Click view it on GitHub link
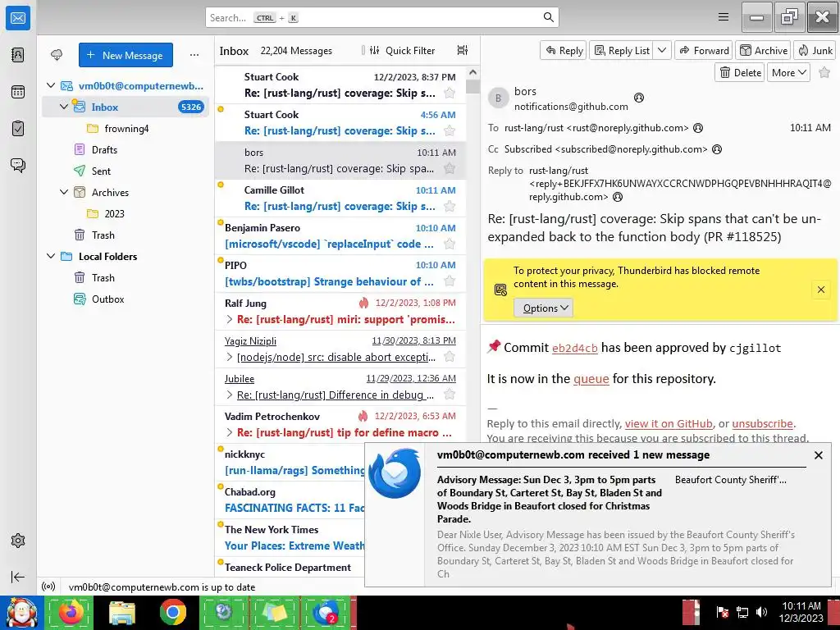 click(669, 424)
